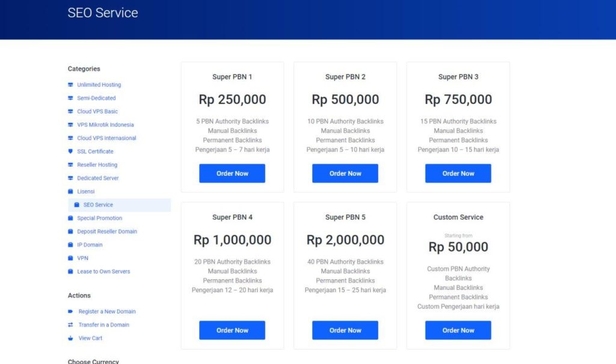This screenshot has width=616, height=364.
Task: Open Transfer in a Domain link
Action: [103, 325]
